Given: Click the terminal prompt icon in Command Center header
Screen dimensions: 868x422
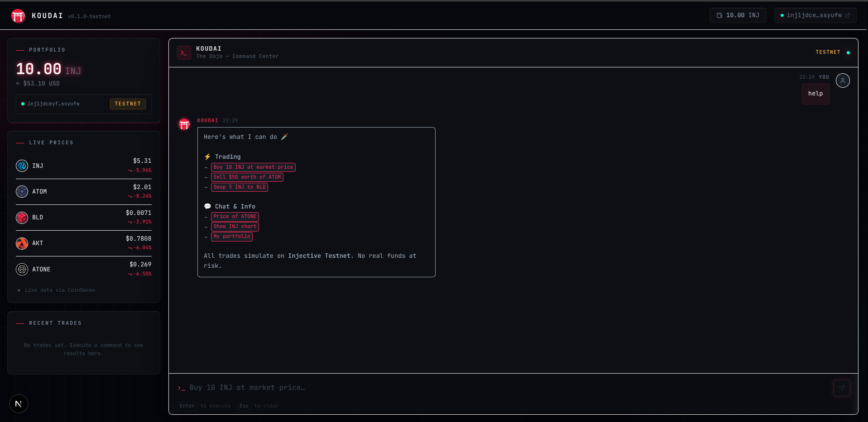Looking at the screenshot, I should (184, 52).
